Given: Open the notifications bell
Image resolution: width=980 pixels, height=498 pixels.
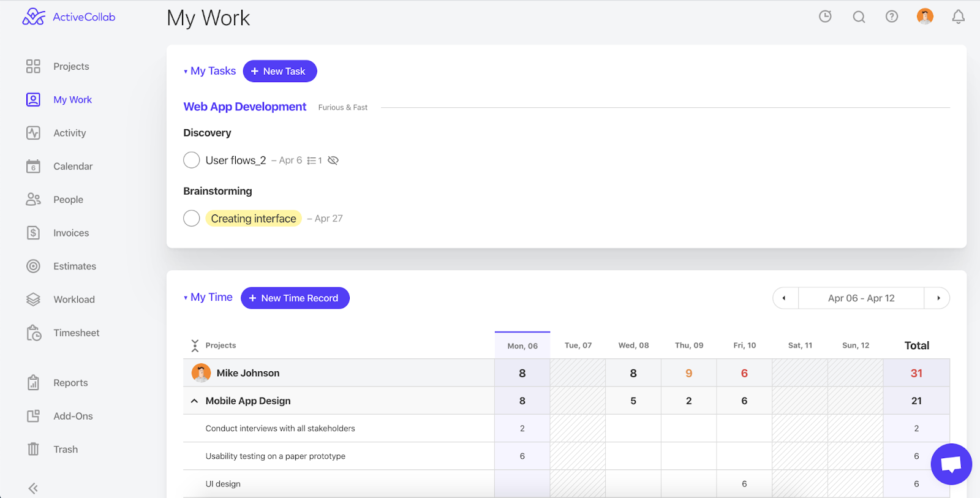Looking at the screenshot, I should click(958, 17).
